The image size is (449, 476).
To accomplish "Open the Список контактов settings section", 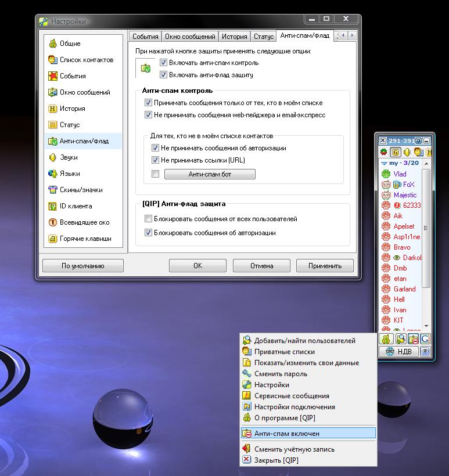I will [83, 60].
